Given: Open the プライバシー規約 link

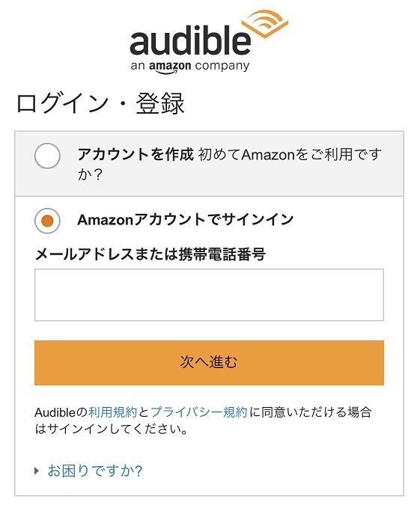Looking at the screenshot, I should [198, 412].
